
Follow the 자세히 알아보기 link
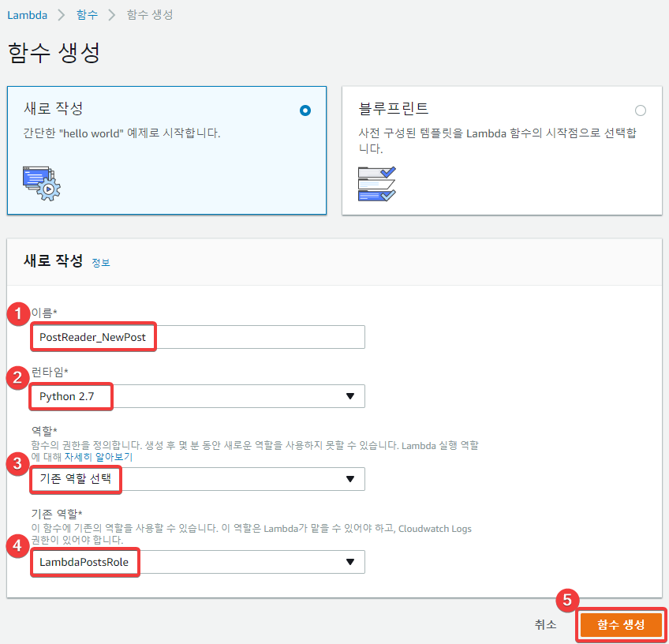click(x=99, y=457)
